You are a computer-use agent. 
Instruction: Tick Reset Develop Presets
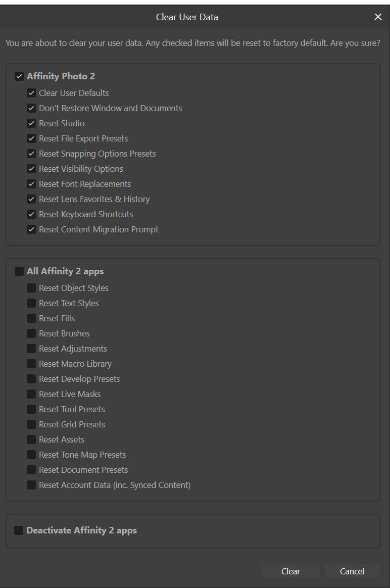click(31, 379)
